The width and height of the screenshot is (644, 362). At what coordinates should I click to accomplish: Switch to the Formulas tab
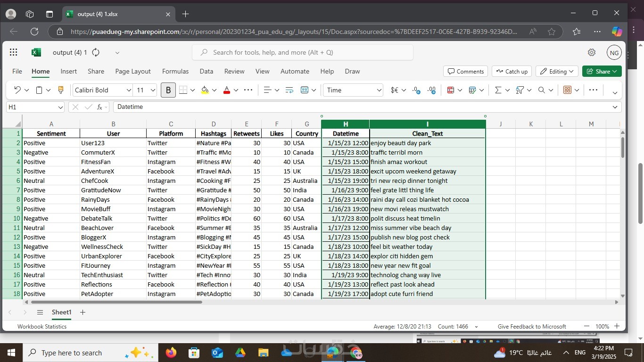click(175, 71)
